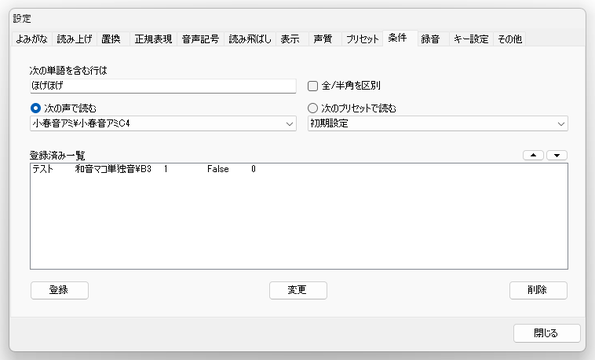The image size is (595, 360).
Task: Open the 音声記号 tab
Action: coord(200,39)
